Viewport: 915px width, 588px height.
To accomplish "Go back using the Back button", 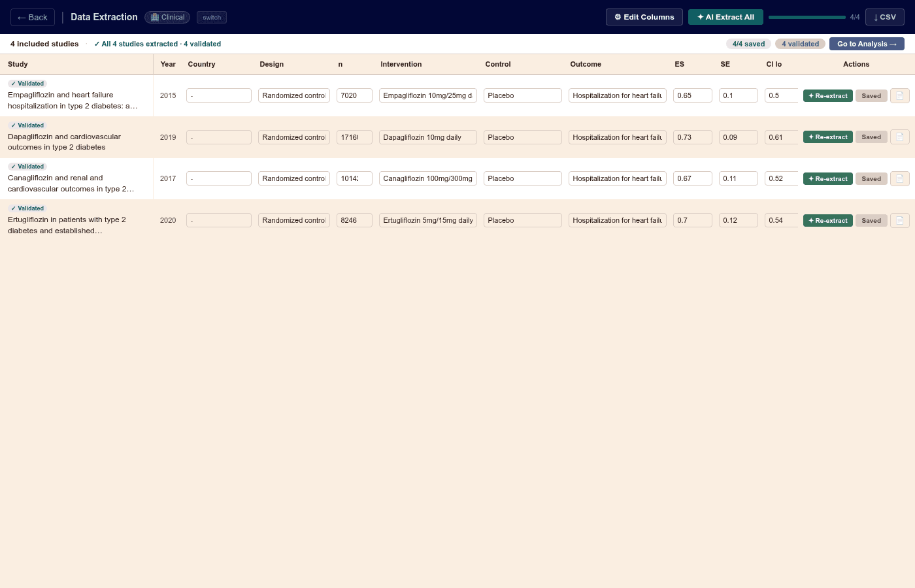I will coord(33,17).
